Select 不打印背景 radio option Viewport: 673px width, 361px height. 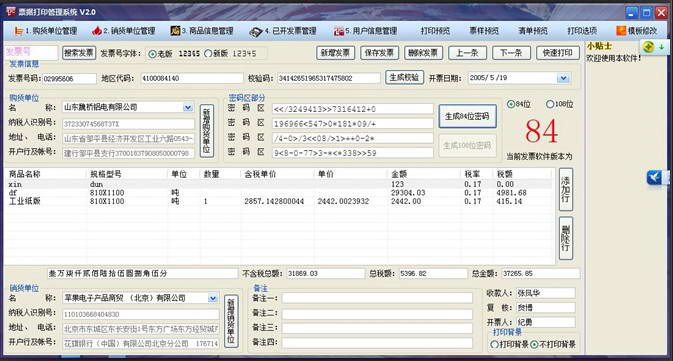coord(534,344)
